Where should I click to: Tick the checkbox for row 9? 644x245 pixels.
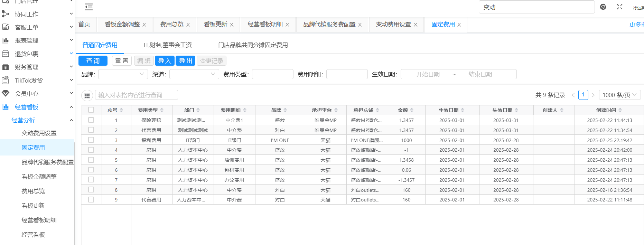[x=91, y=200]
